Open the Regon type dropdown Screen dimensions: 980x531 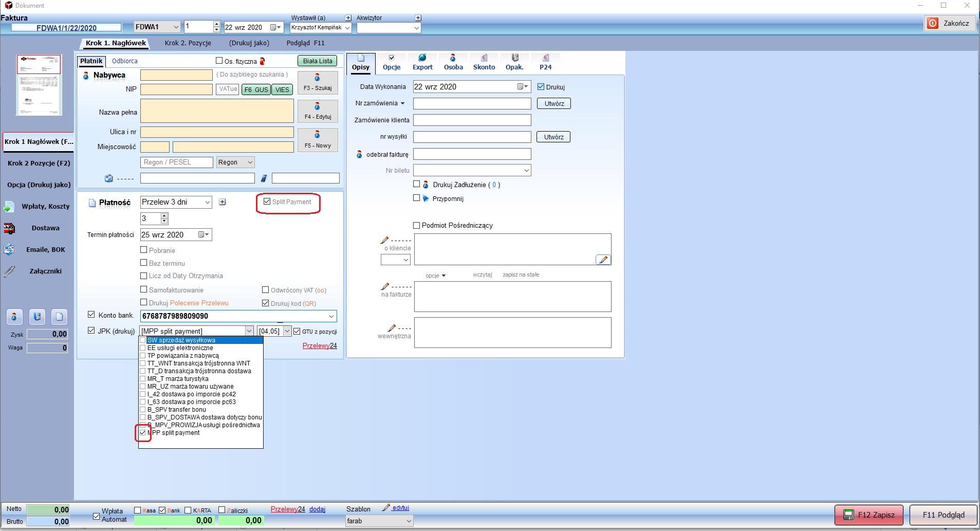point(250,162)
